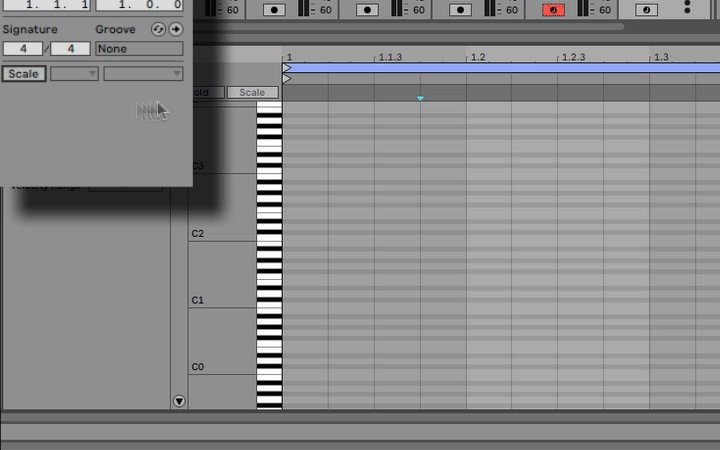Open the Groove chooser showing None
Screen dimensions: 720x450
pyautogui.click(x=139, y=49)
